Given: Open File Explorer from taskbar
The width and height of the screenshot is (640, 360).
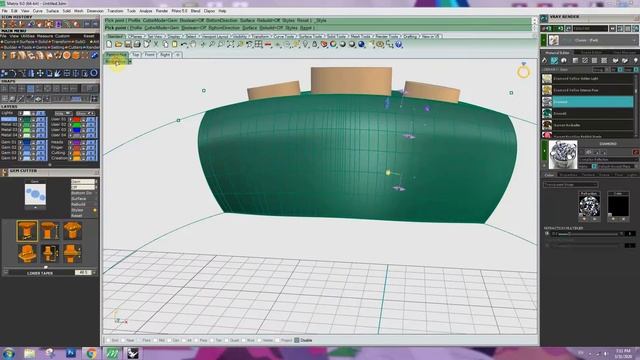Looking at the screenshot, I should tap(29, 353).
